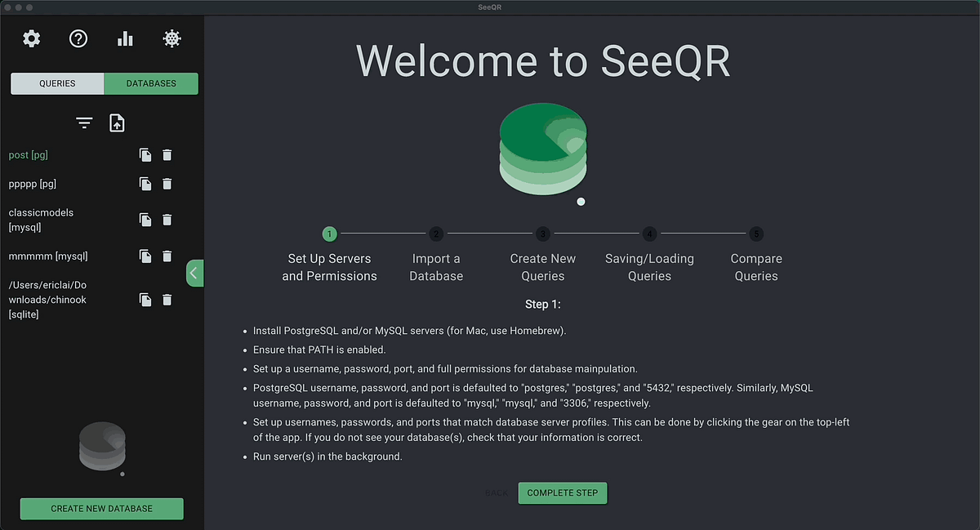Click the import database file upload icon
Image resolution: width=980 pixels, height=530 pixels.
click(x=117, y=123)
